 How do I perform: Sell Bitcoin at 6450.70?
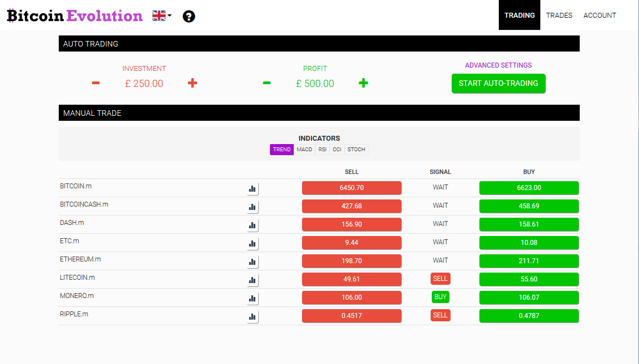click(x=351, y=188)
